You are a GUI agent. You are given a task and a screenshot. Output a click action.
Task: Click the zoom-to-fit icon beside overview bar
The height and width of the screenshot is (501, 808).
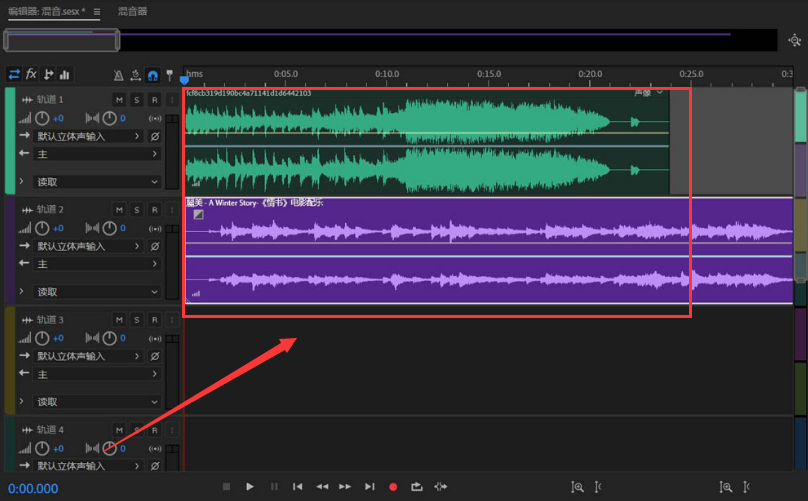[795, 40]
